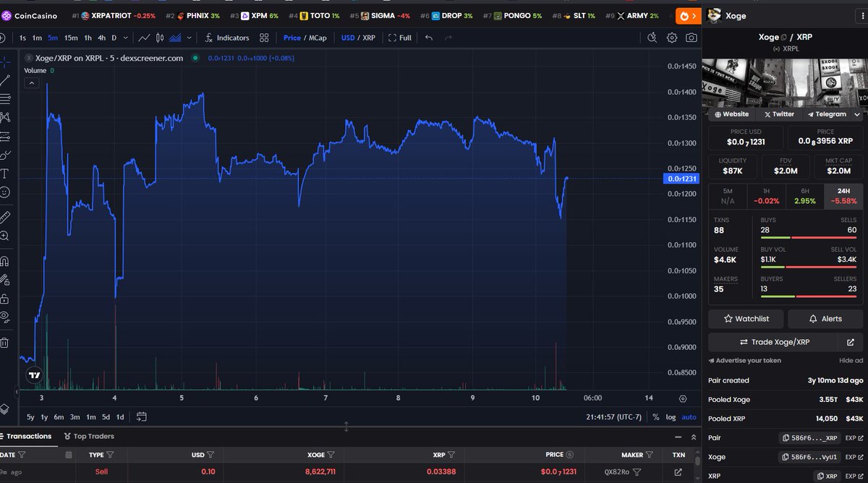
Task: Select the candlestick chart style icon
Action: [161, 38]
